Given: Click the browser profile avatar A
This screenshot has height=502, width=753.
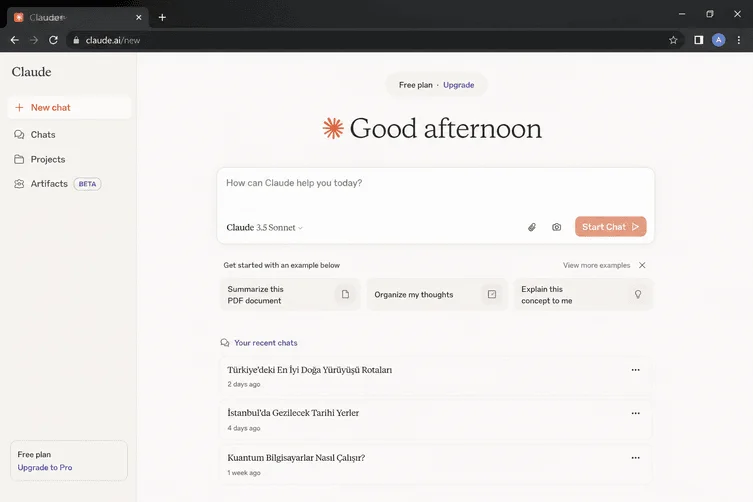Looking at the screenshot, I should 718,40.
